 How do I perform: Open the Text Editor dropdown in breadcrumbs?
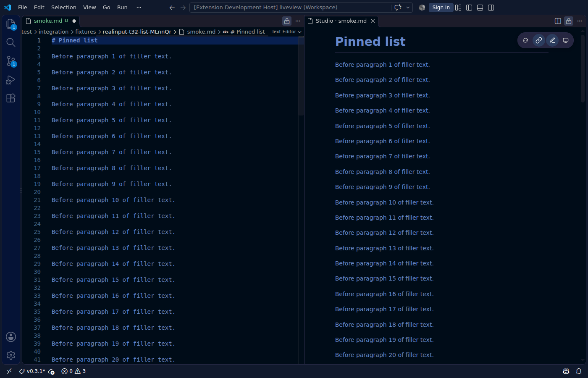pos(286,31)
